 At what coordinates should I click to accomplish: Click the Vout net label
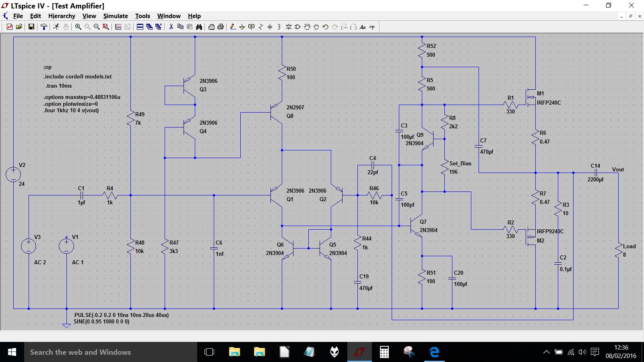618,169
